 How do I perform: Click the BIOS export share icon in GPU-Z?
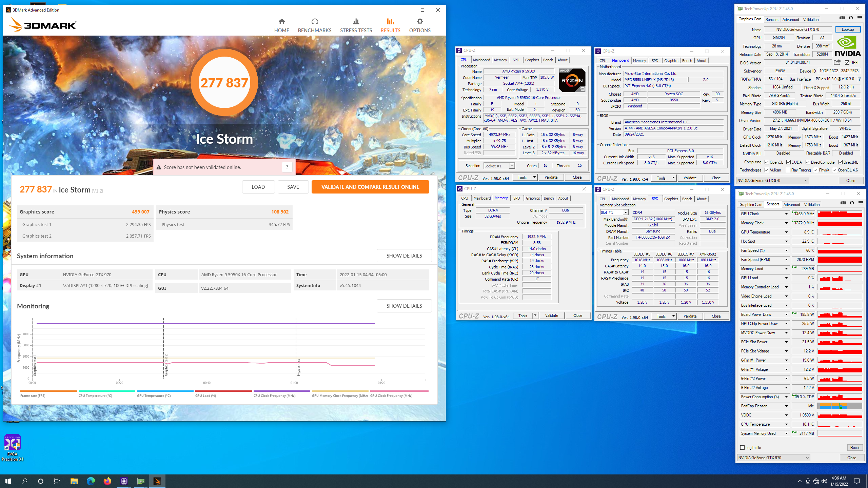(x=837, y=62)
